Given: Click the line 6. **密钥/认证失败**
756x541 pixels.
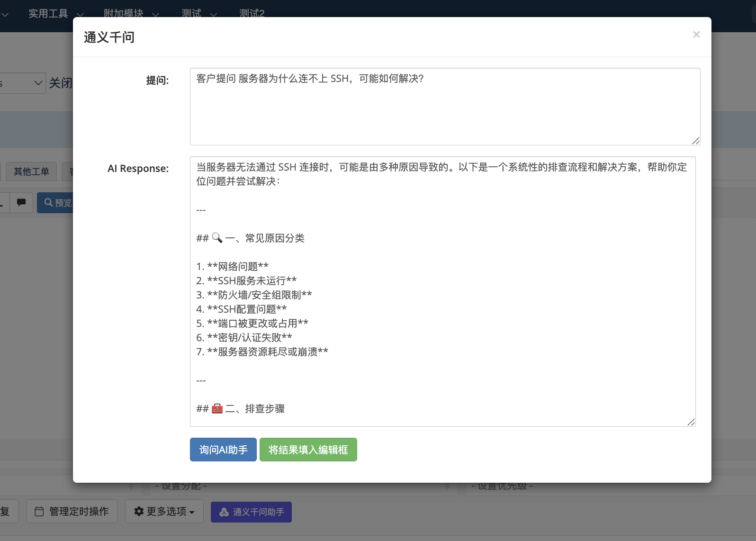Looking at the screenshot, I should coord(244,338).
